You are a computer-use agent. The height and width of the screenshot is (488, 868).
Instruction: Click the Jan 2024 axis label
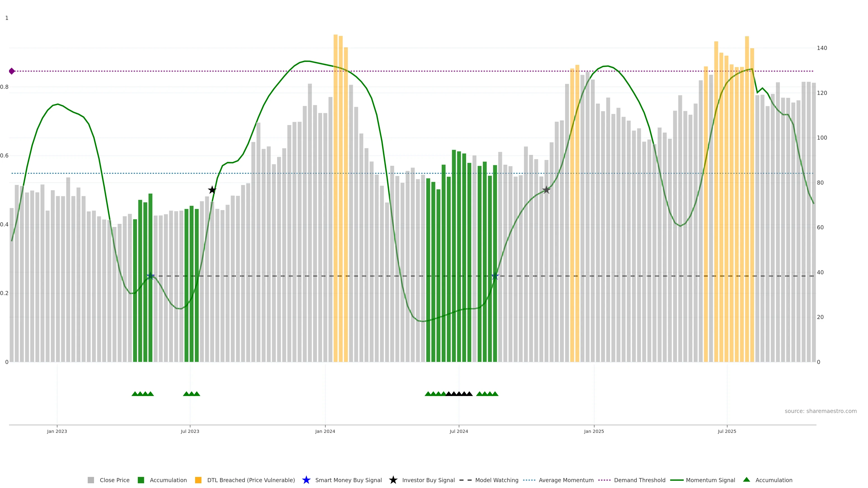tap(325, 432)
